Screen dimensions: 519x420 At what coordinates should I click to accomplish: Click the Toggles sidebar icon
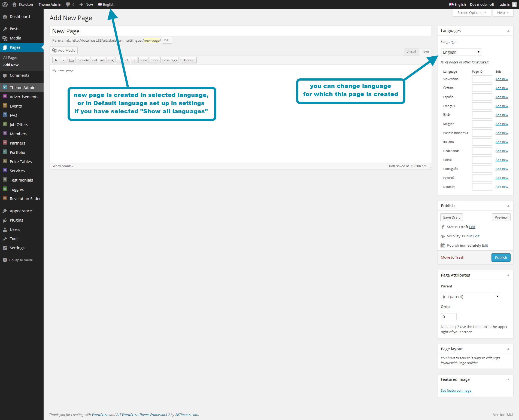tap(5, 189)
